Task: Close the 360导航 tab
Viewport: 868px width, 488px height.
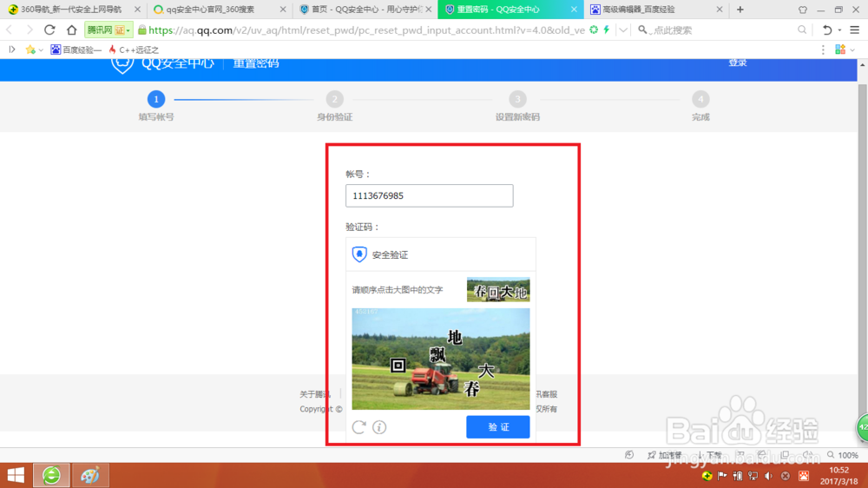Action: (137, 10)
